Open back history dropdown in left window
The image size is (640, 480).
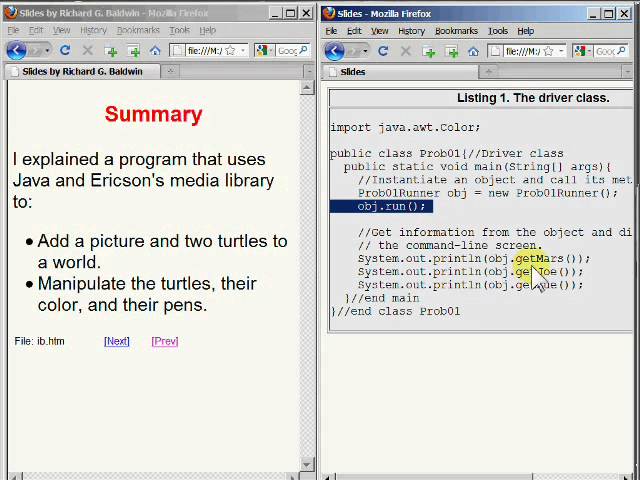(x=47, y=51)
